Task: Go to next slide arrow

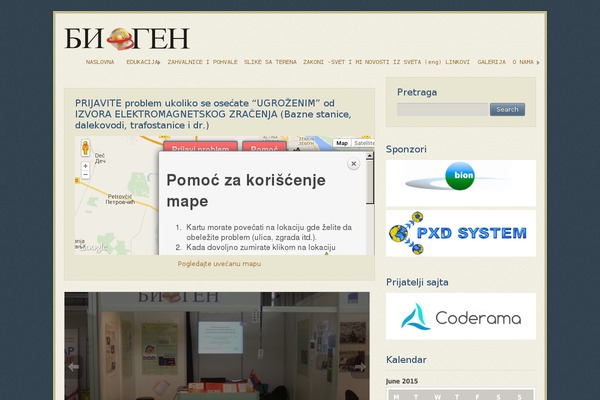Action: 360,367
